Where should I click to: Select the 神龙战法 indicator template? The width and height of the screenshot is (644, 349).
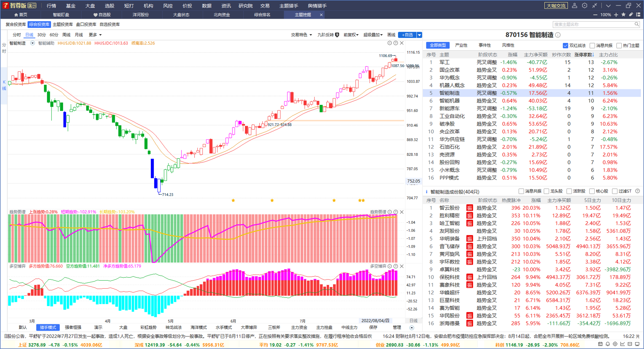pos(173,327)
